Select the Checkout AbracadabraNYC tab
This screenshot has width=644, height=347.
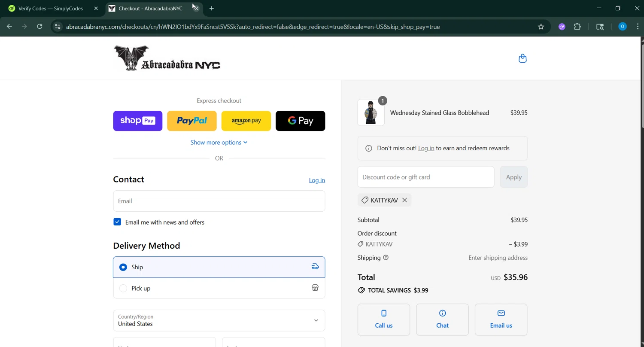point(150,8)
